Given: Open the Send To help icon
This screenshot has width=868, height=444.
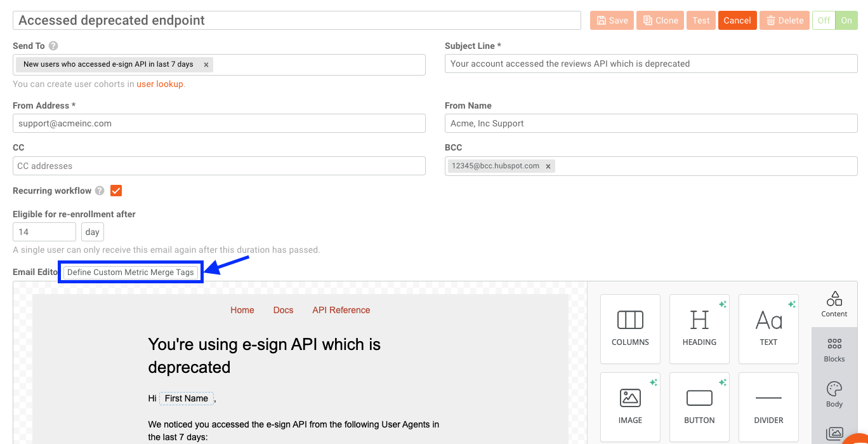Looking at the screenshot, I should click(x=53, y=46).
